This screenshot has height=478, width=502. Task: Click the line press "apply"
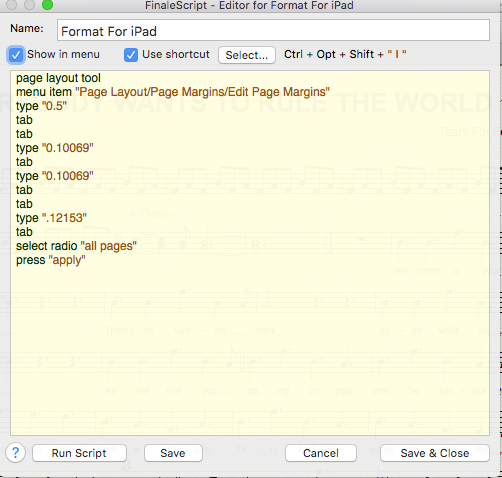pos(51,260)
